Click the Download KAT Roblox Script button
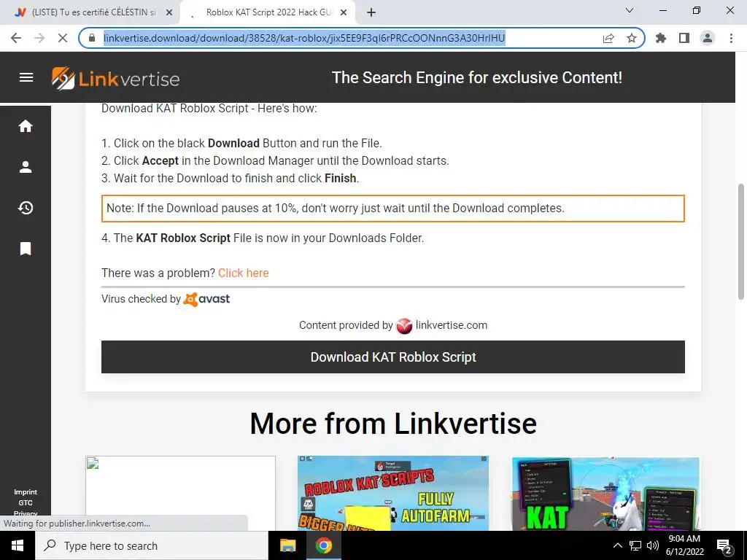The width and height of the screenshot is (747, 560). [x=393, y=357]
